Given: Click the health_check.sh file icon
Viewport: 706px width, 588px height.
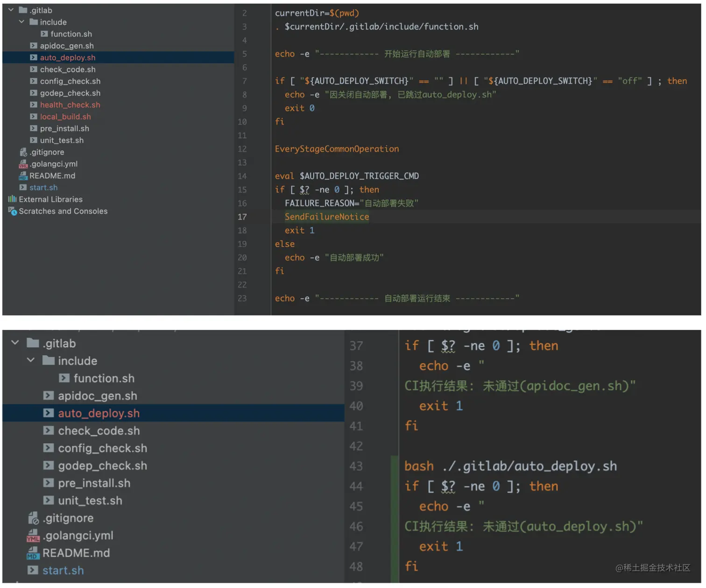Looking at the screenshot, I should (34, 105).
